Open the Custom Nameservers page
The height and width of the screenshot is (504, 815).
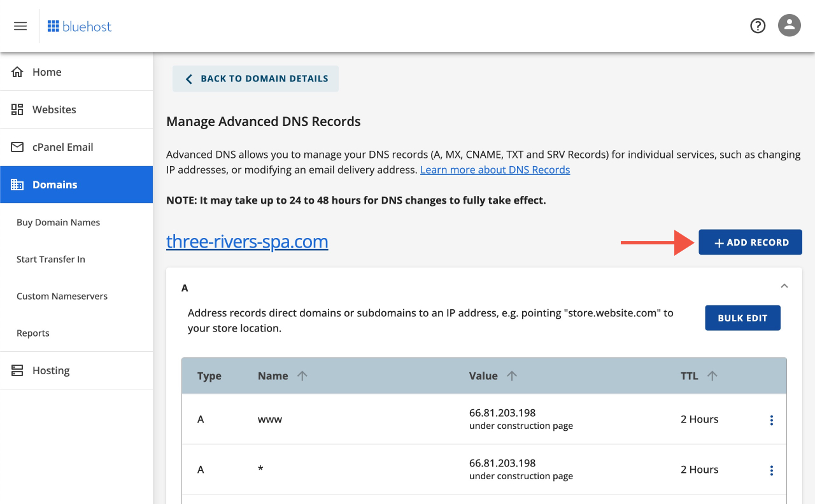point(62,296)
